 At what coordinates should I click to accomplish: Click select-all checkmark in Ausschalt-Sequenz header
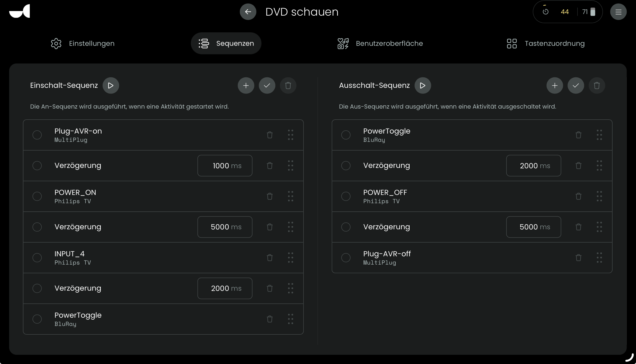click(576, 85)
